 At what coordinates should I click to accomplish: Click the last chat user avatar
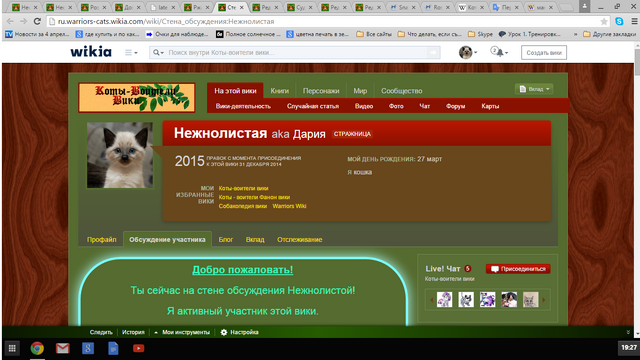point(531,300)
